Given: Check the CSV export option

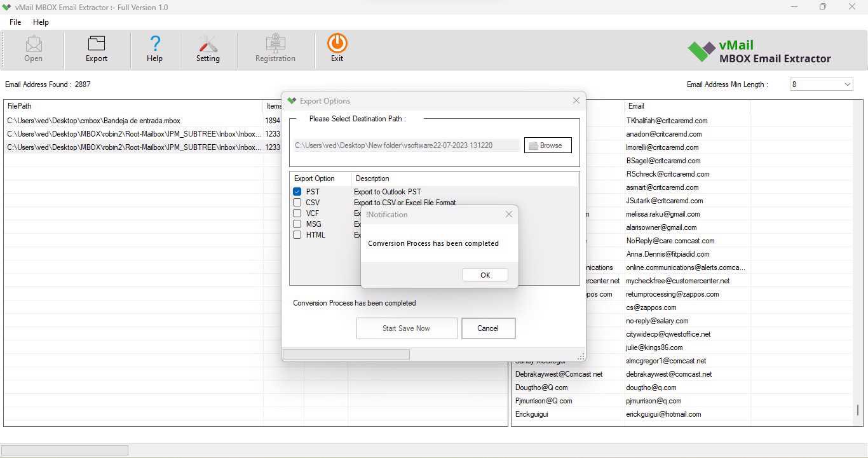Looking at the screenshot, I should (297, 202).
